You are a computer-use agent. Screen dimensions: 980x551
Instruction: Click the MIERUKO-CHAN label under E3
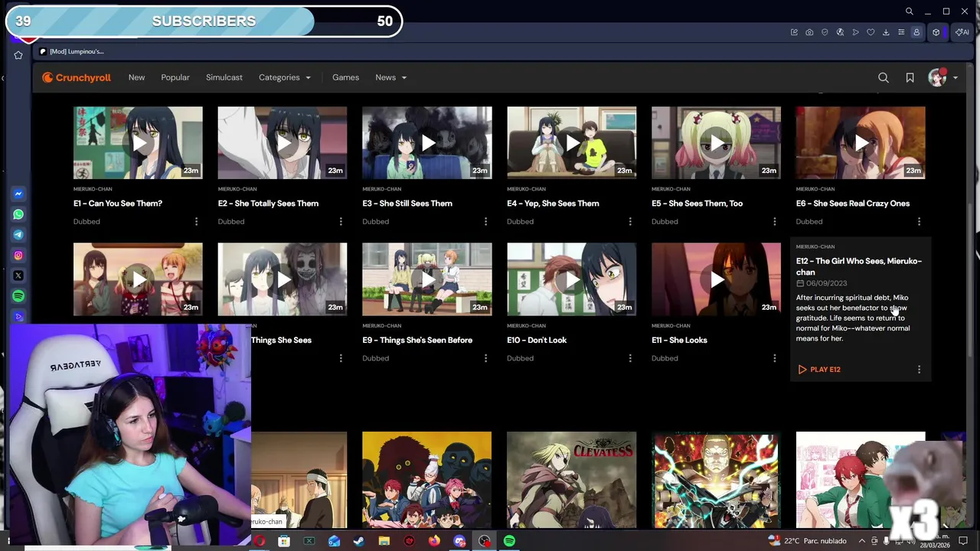[x=382, y=189]
